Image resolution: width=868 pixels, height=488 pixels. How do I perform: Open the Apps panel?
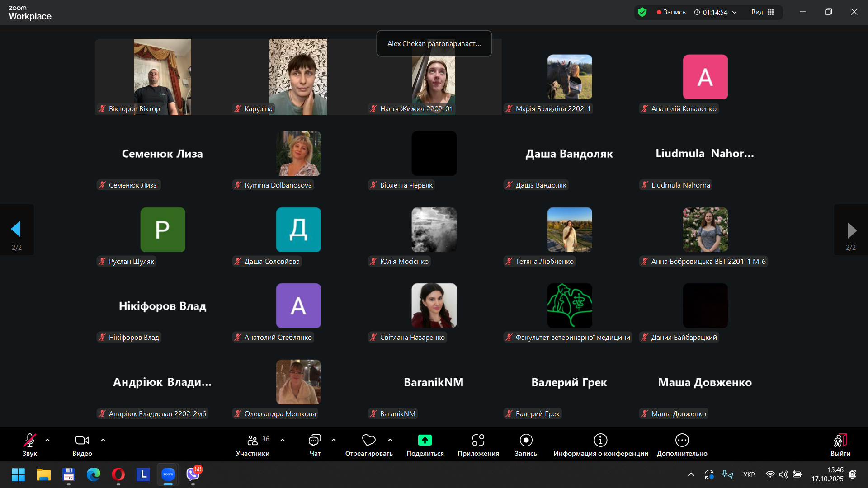click(478, 440)
